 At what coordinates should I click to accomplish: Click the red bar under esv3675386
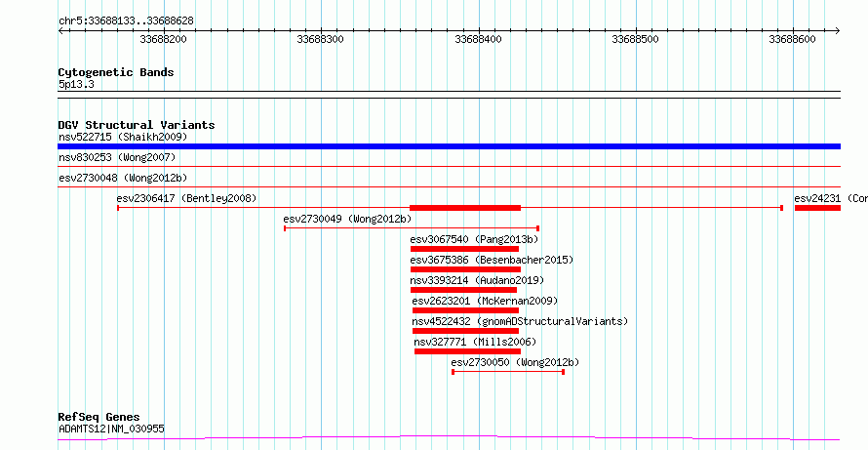[x=465, y=269]
